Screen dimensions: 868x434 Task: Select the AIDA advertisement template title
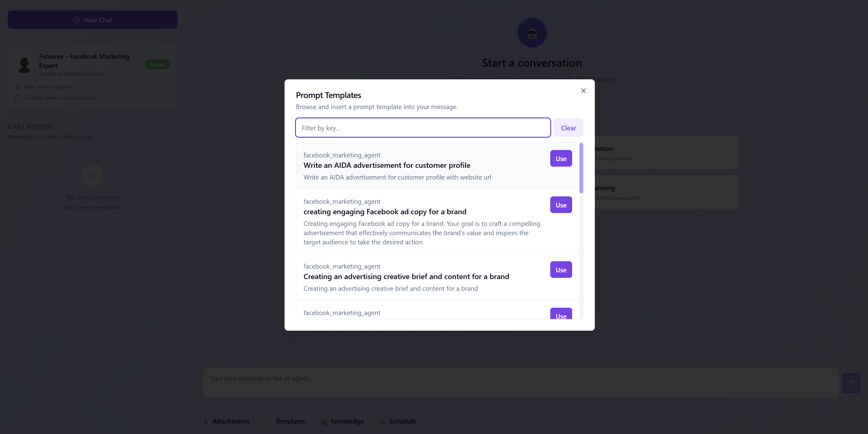[387, 165]
